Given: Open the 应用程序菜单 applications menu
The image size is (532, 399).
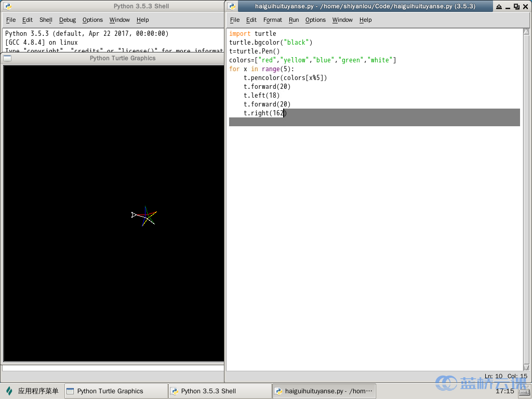Looking at the screenshot, I should [x=32, y=391].
